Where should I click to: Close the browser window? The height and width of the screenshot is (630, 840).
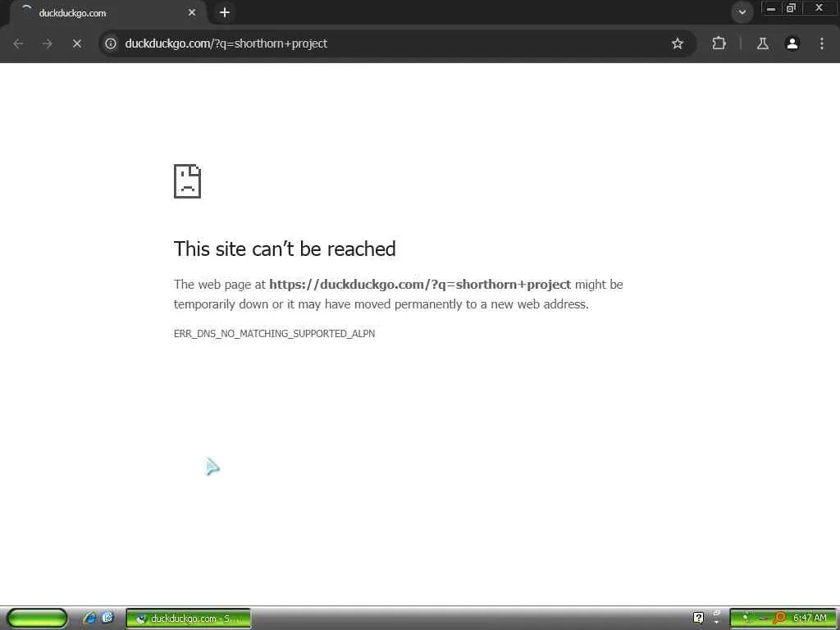click(819, 8)
